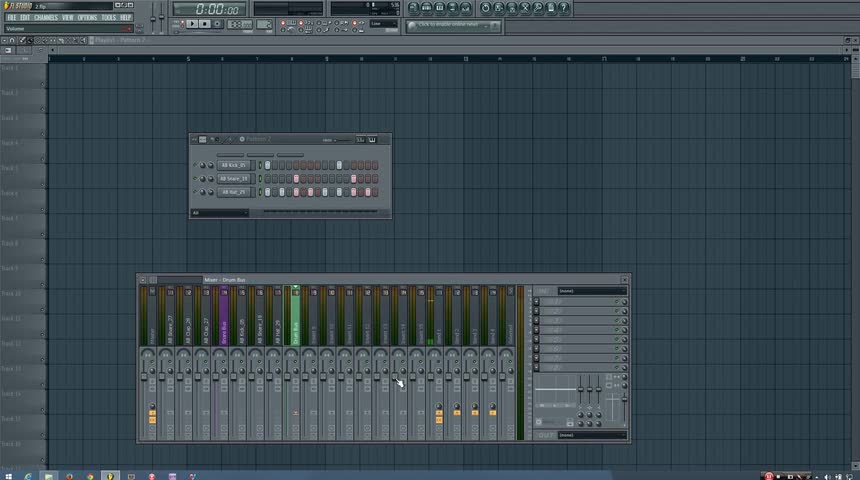Open the CHANNELS menu
Image resolution: width=860 pixels, height=480 pixels.
pyautogui.click(x=46, y=17)
